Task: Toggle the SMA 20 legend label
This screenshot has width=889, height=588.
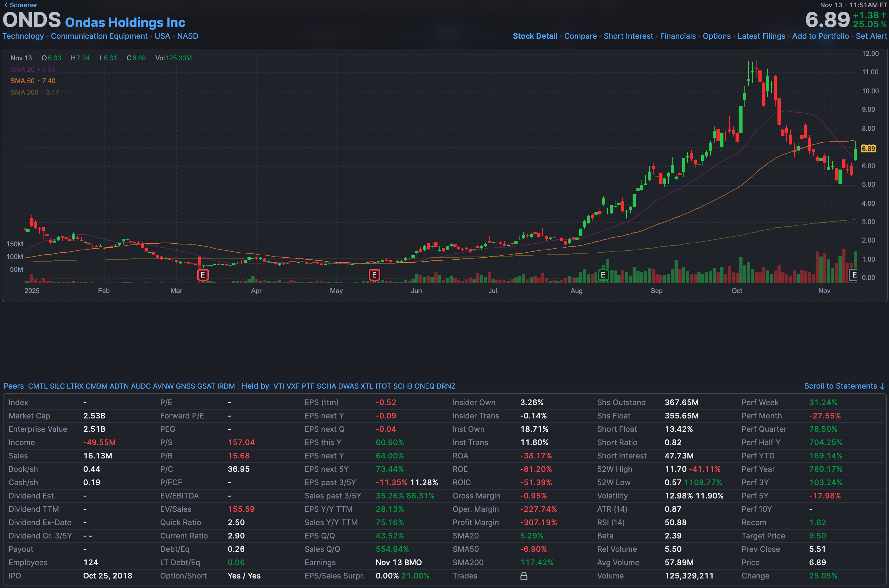Action: pos(23,70)
